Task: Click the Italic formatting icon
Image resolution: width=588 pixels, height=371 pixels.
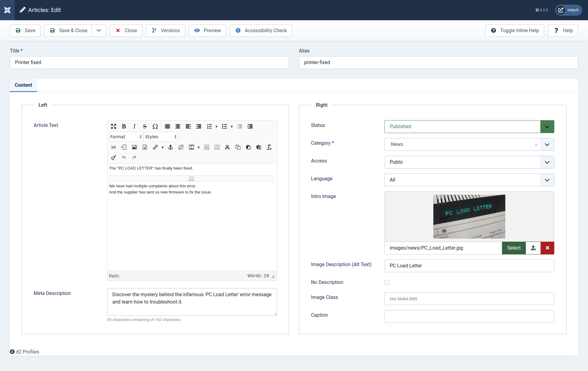Action: (x=134, y=126)
